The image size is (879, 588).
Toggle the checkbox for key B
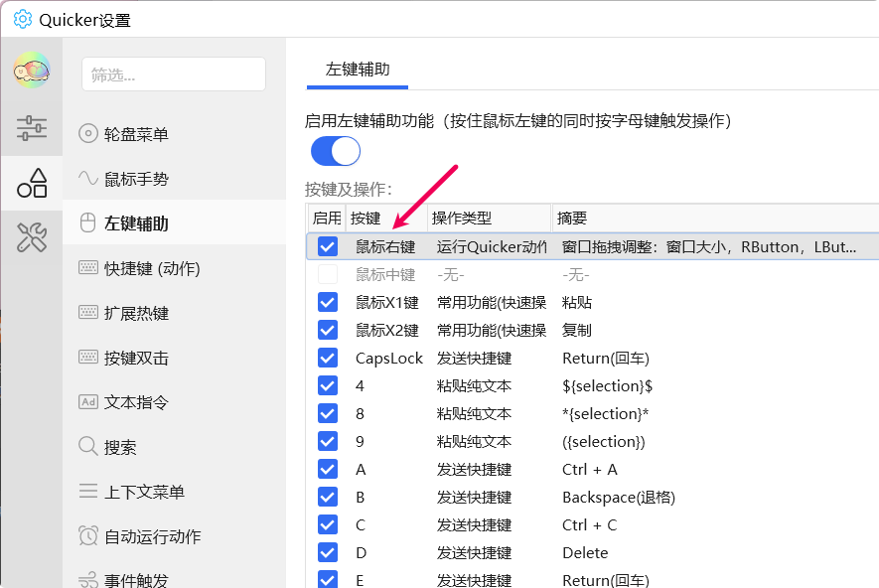pyautogui.click(x=328, y=497)
